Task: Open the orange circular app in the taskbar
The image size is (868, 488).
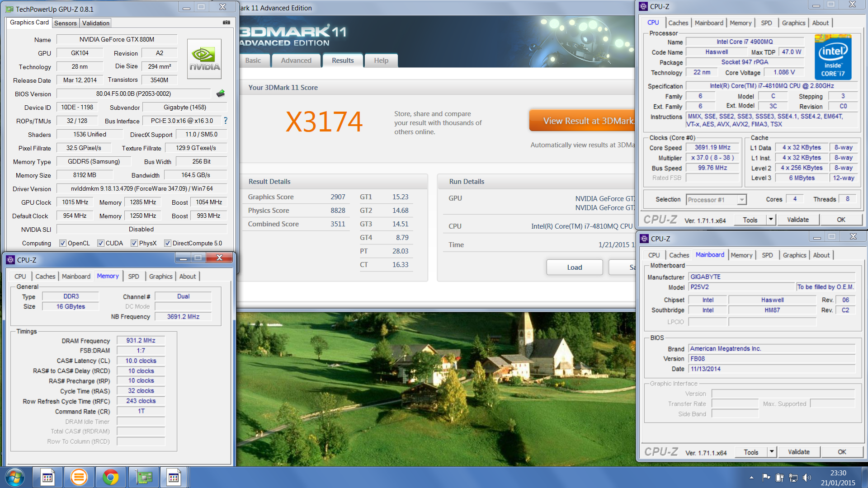Action: click(x=79, y=477)
